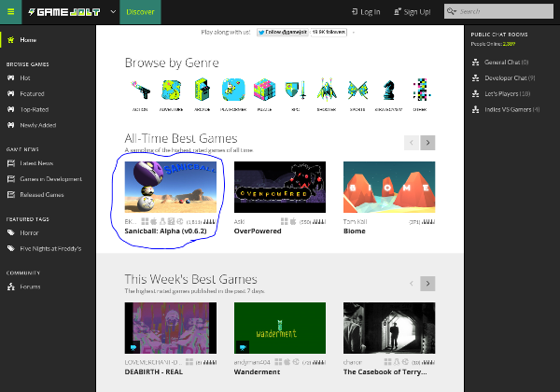The image size is (560, 392).
Task: Click Sanicball: Alpha (v0.6.2) title
Action: point(166,231)
